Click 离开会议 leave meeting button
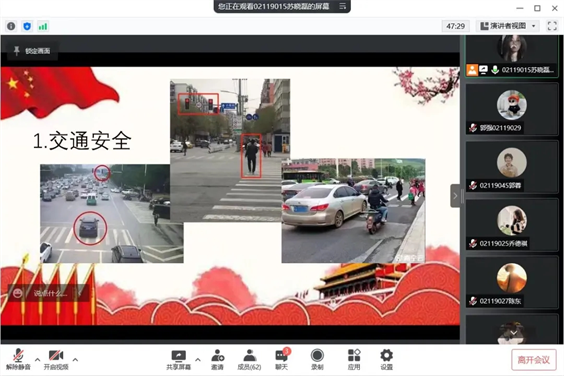This screenshot has height=376, width=564. tap(534, 360)
